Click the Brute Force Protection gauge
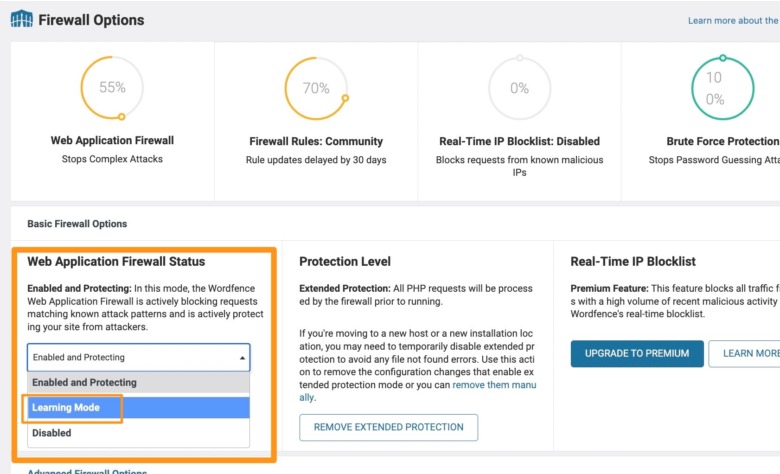Screen dimensions: 780x474 coord(723,88)
